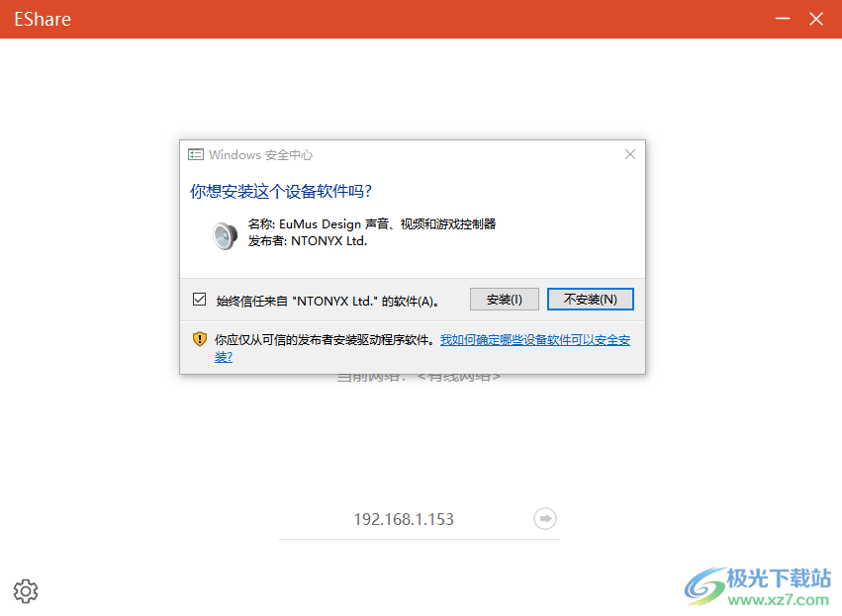Click the minimize icon on the EShare window
842x616 pixels.
tap(782, 18)
